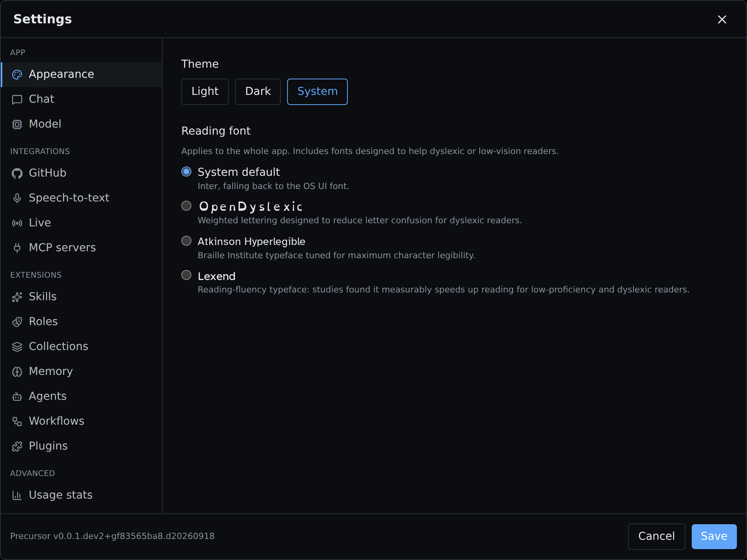
Task: Click the Usage stats chart icon
Action: pos(17,495)
